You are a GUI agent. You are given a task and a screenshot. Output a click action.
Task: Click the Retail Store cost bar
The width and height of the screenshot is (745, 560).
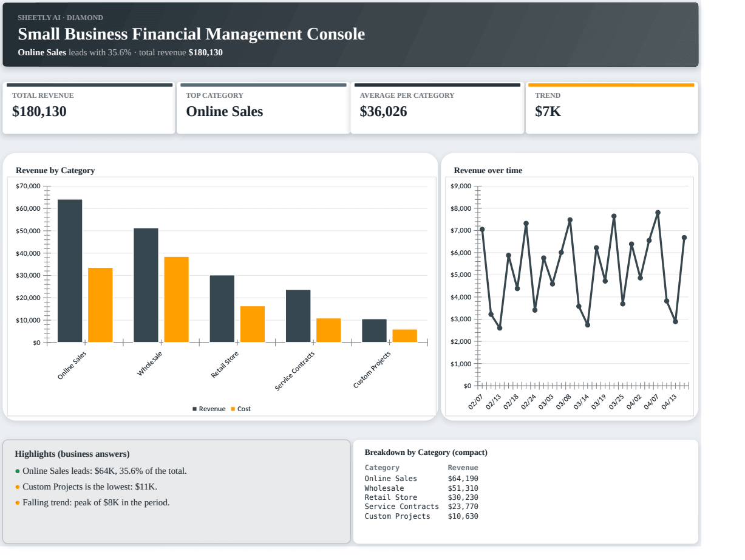pos(253,324)
